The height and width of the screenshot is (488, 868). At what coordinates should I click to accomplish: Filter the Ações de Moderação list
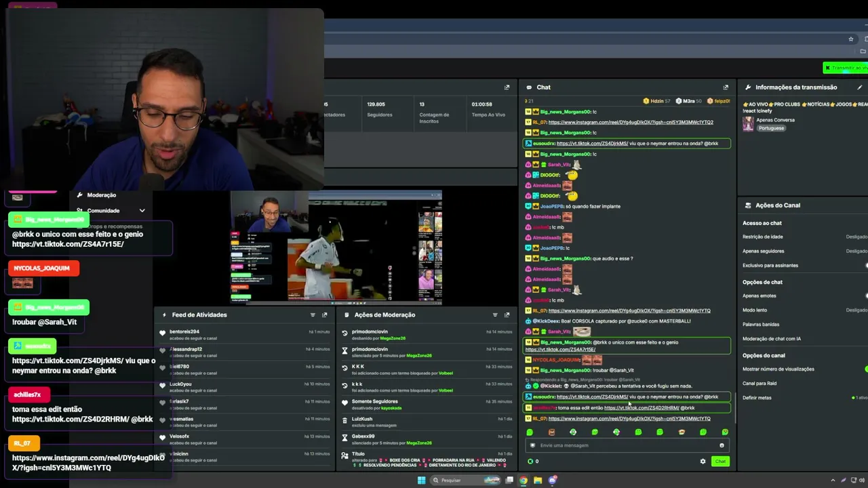495,315
